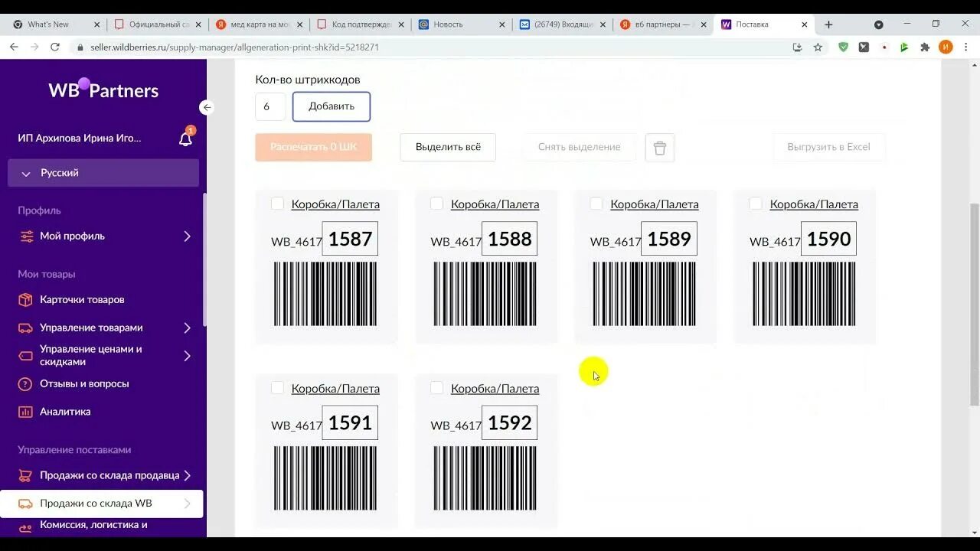
Task: Open the Коробка/Палета link for 1587
Action: 335,204
